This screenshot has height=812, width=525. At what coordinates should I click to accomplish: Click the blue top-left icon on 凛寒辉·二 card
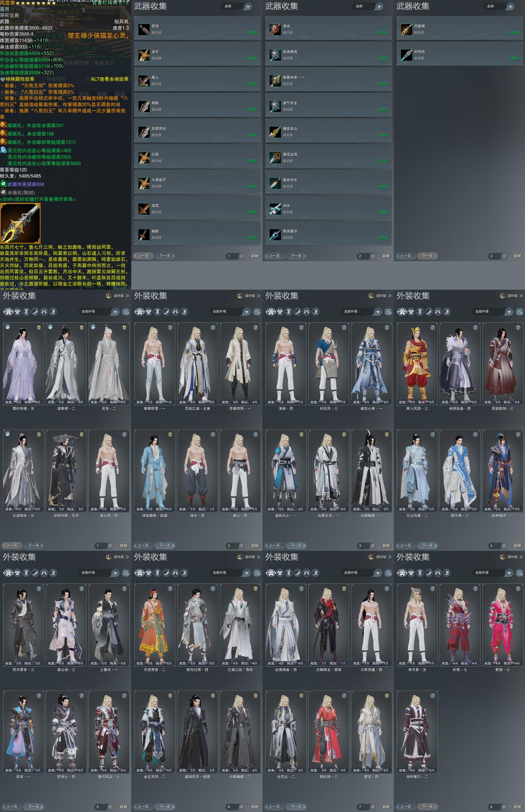pos(50,327)
